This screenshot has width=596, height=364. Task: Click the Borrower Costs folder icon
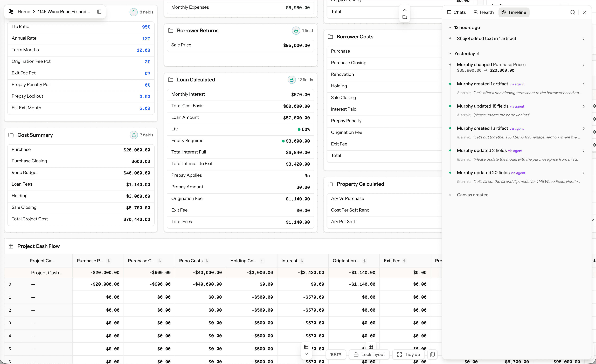pos(330,37)
